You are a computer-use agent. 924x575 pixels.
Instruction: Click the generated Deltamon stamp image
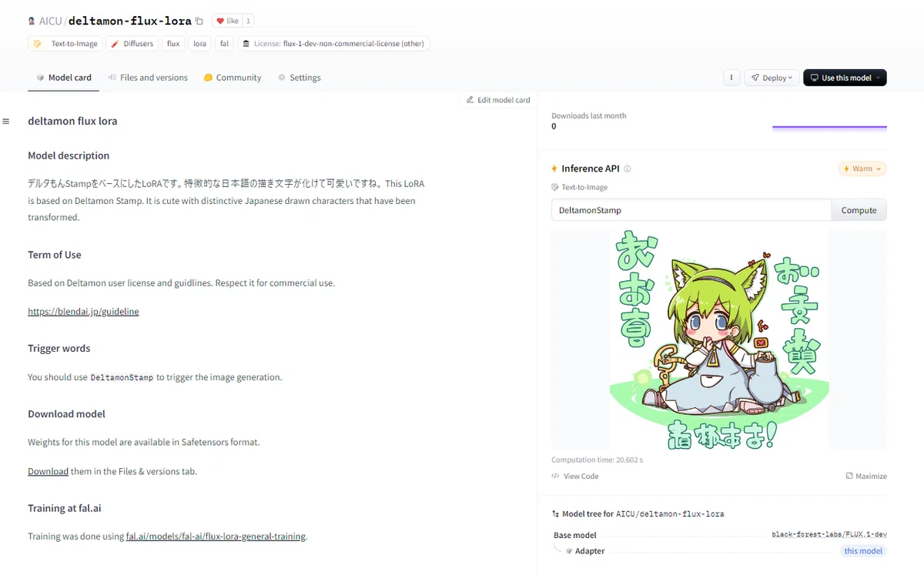[718, 339]
